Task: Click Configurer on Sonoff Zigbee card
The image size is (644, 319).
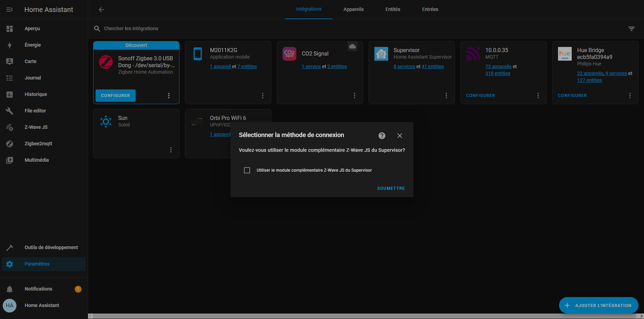Action: (115, 96)
